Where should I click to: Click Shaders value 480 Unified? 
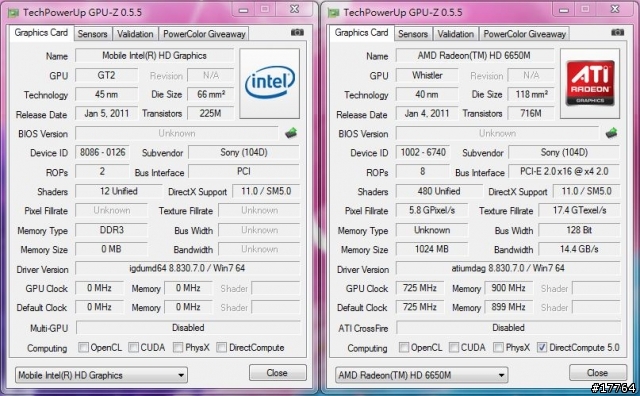(439, 191)
